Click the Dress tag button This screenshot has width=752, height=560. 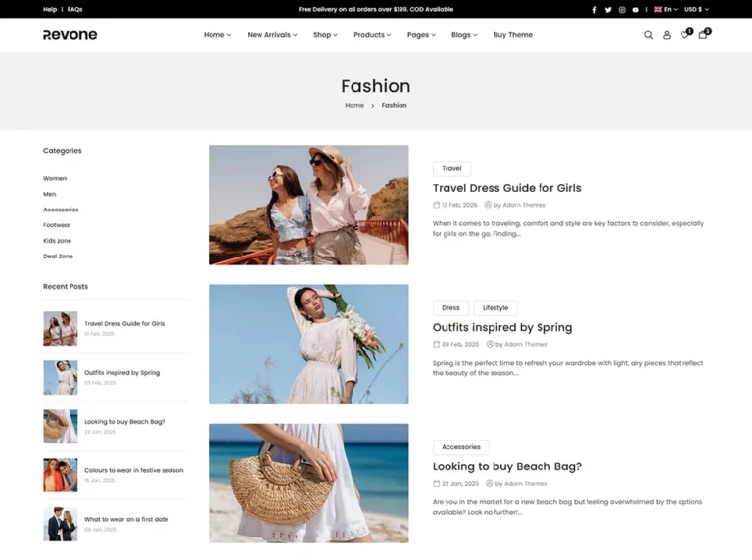(450, 307)
